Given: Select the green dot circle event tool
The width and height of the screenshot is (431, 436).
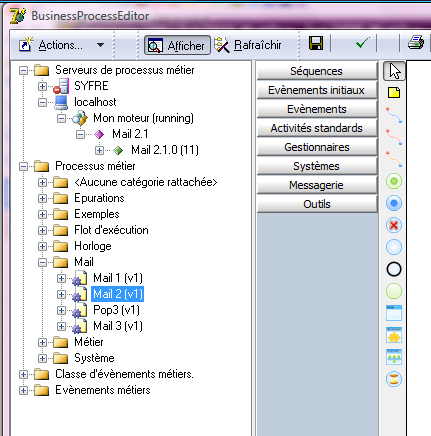Looking at the screenshot, I should click(x=394, y=181).
